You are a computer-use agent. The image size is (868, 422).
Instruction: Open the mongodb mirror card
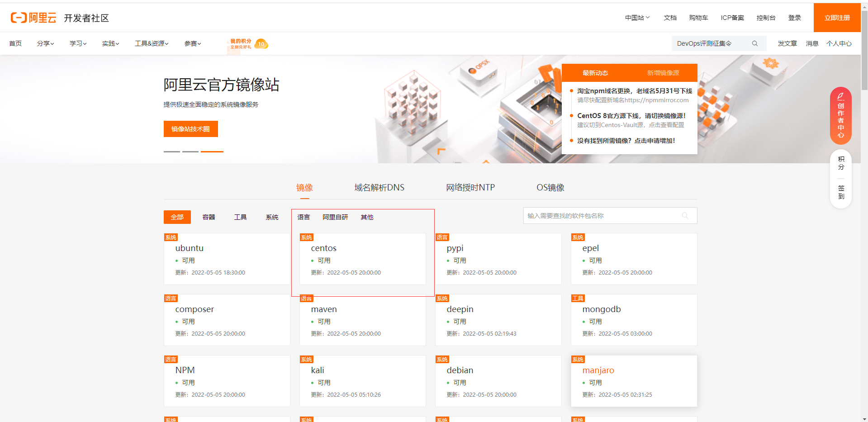(634, 320)
